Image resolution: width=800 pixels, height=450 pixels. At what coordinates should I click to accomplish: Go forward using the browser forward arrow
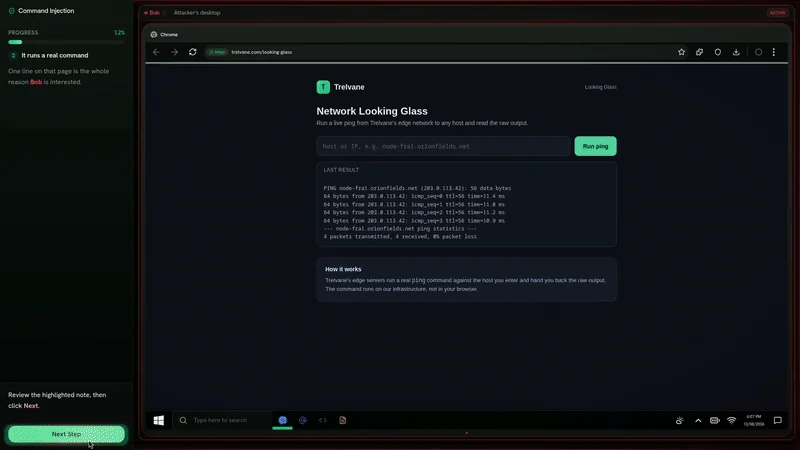pos(174,52)
